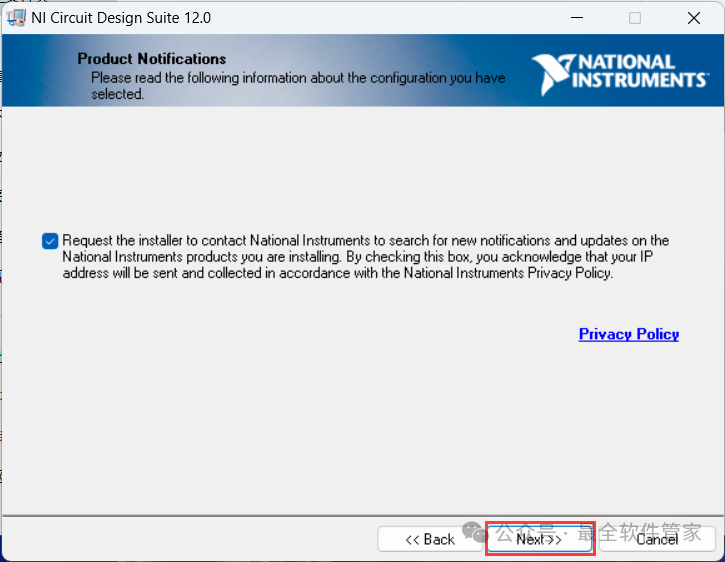Cancel the installation
Screen dimensions: 725x562
point(657,539)
